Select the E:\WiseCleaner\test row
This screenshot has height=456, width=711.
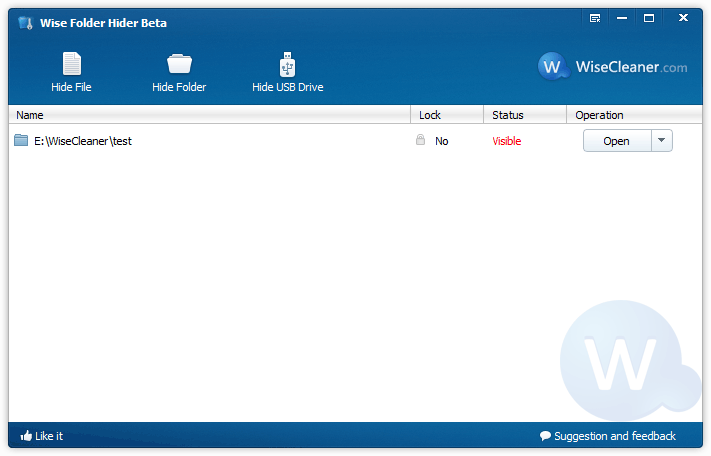point(355,141)
